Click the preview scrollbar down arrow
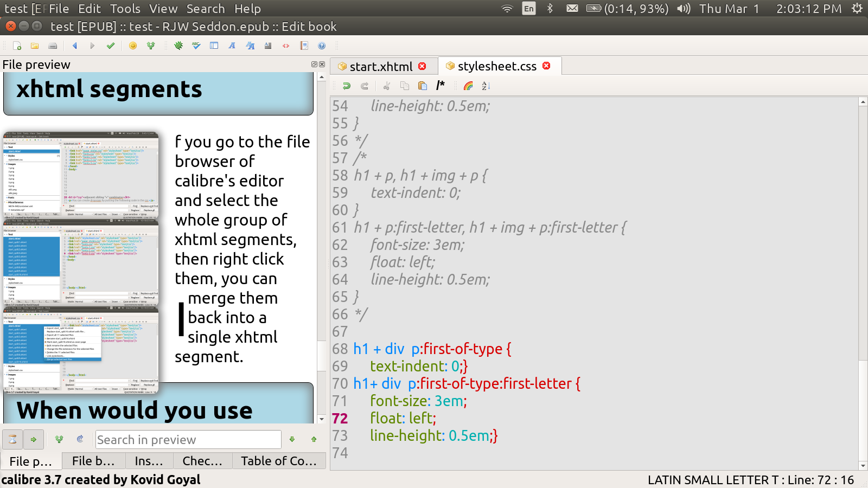Screen dimensions: 868x488 [x=322, y=419]
